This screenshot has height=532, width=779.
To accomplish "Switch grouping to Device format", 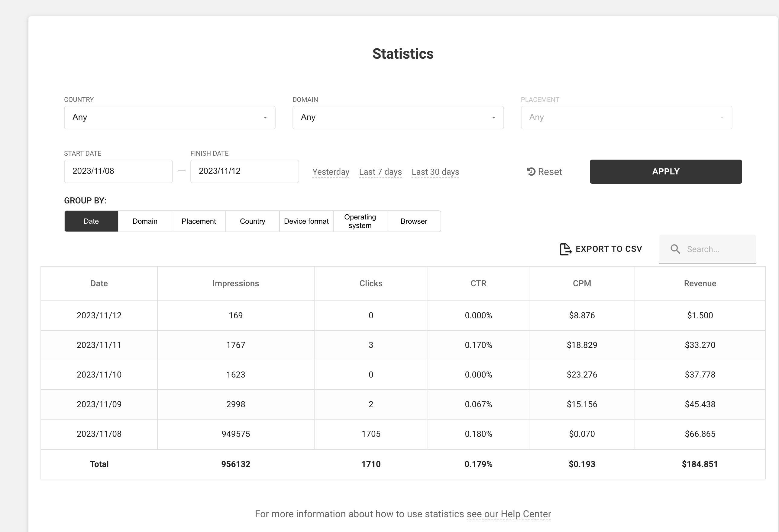I will point(306,221).
